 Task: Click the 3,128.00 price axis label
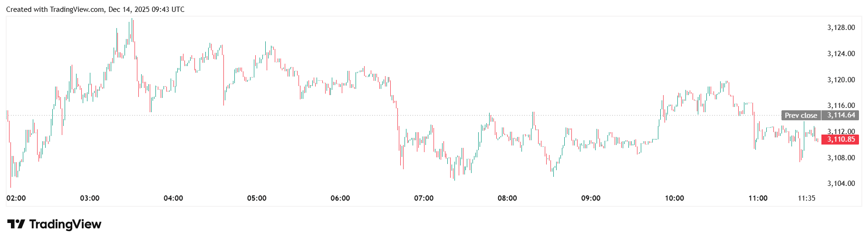coord(841,28)
